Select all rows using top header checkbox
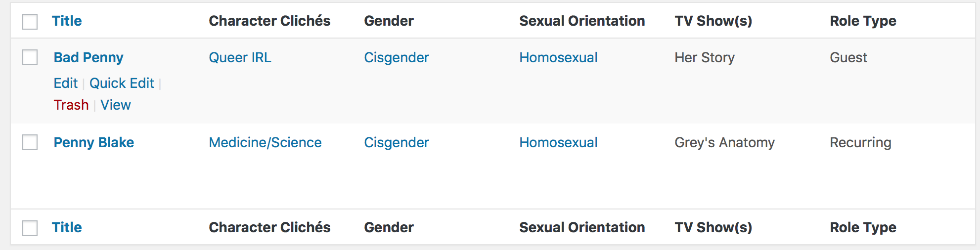Image resolution: width=980 pixels, height=250 pixels. (x=30, y=22)
